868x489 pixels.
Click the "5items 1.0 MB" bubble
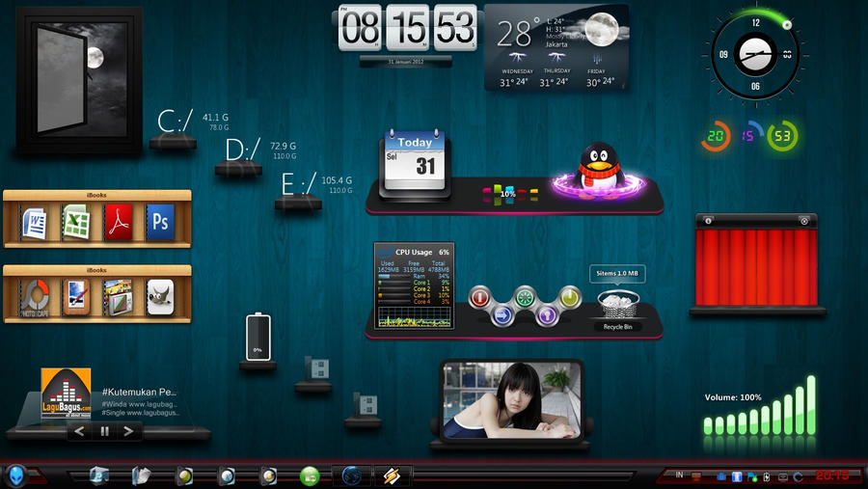(x=616, y=274)
